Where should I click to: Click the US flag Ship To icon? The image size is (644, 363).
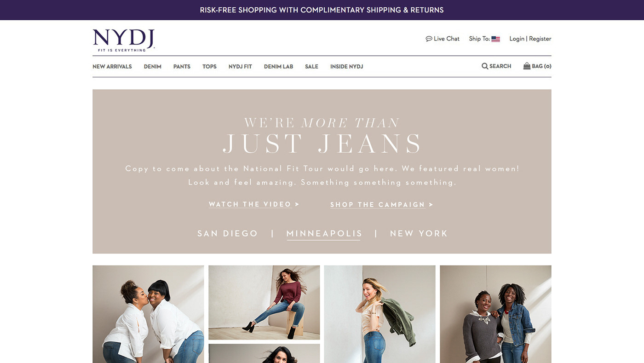(495, 39)
